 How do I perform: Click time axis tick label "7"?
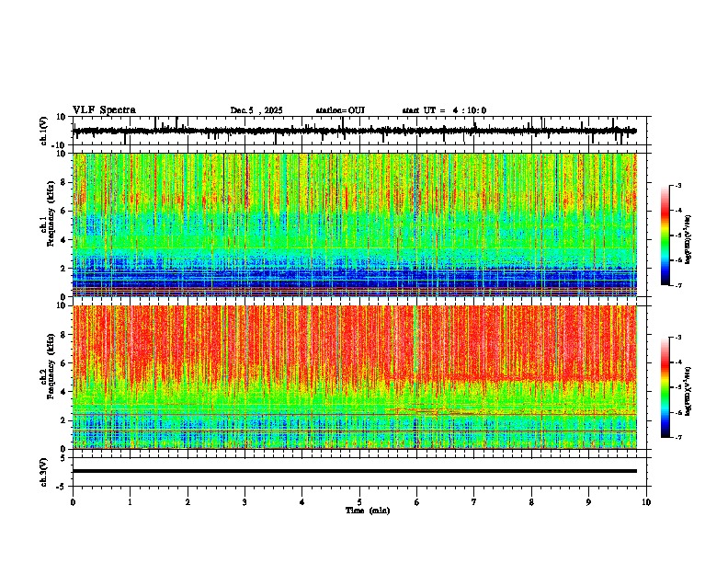pyautogui.click(x=474, y=502)
